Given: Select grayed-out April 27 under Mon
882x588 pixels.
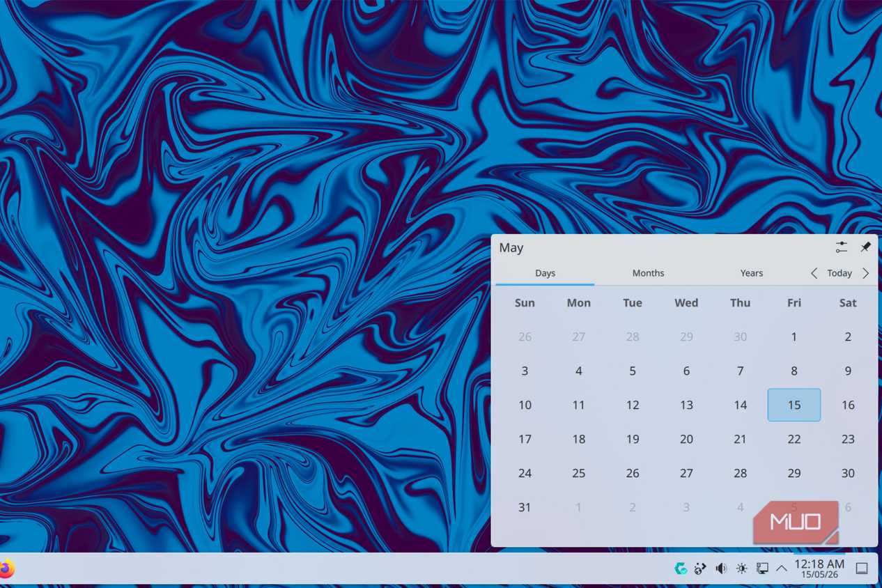Looking at the screenshot, I should point(578,336).
